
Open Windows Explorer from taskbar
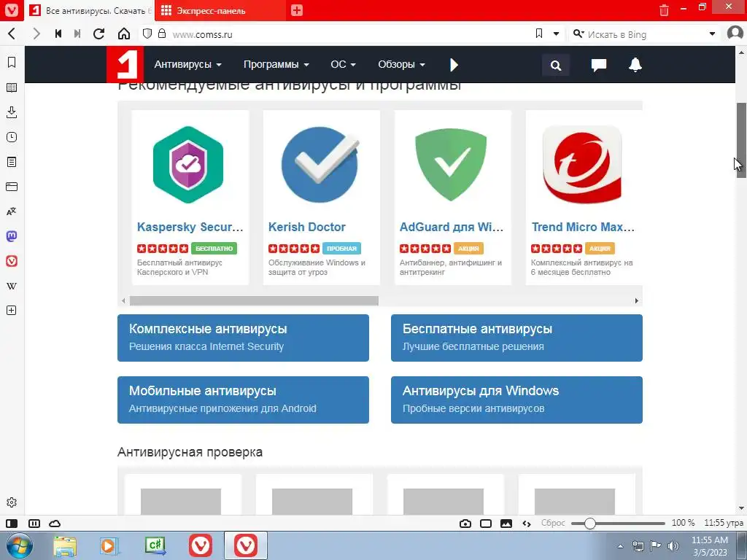click(x=65, y=545)
